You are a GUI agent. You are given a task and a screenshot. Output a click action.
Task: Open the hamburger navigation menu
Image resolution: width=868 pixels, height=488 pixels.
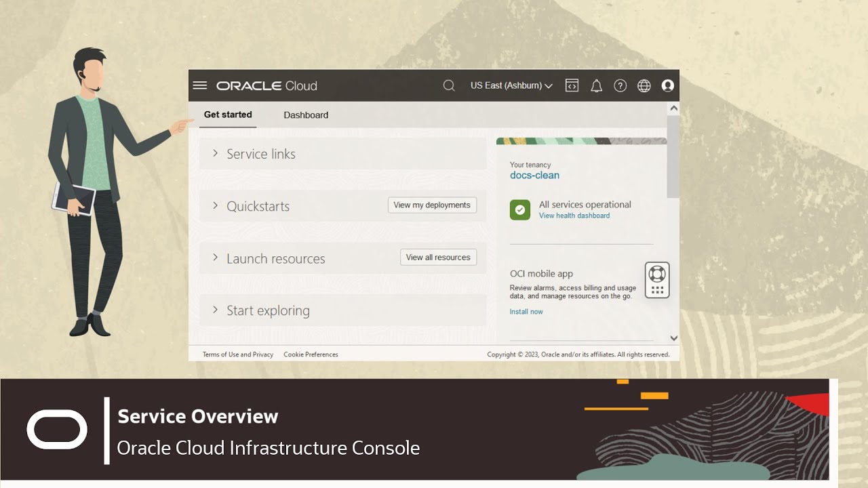(199, 85)
